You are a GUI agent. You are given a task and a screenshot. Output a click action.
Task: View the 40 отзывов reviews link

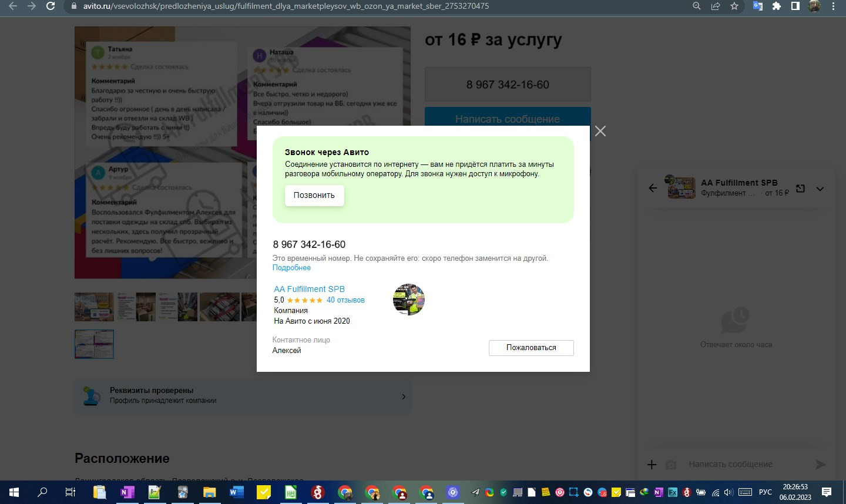click(345, 300)
